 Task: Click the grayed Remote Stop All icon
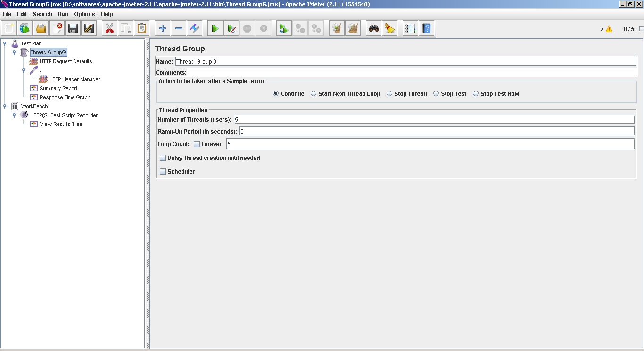click(x=300, y=28)
